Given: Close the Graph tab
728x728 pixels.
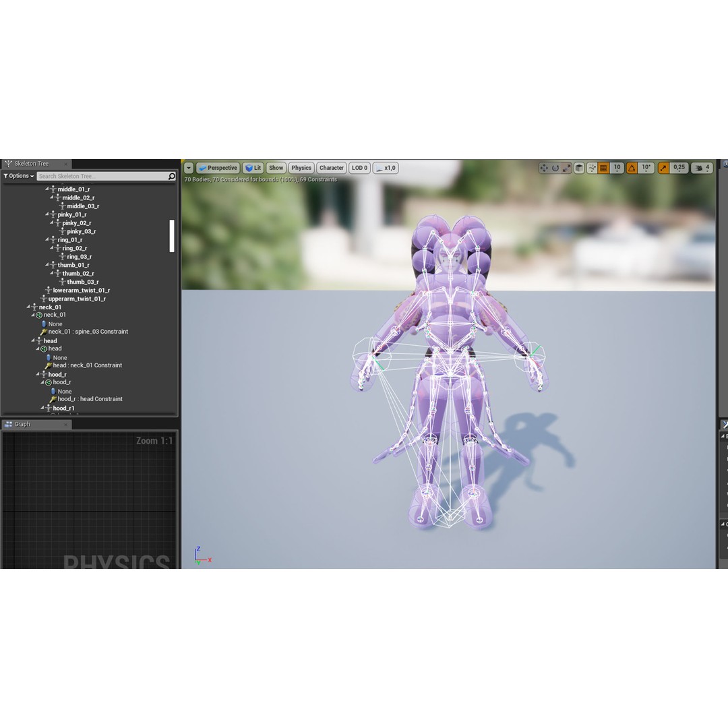Looking at the screenshot, I should 66,425.
